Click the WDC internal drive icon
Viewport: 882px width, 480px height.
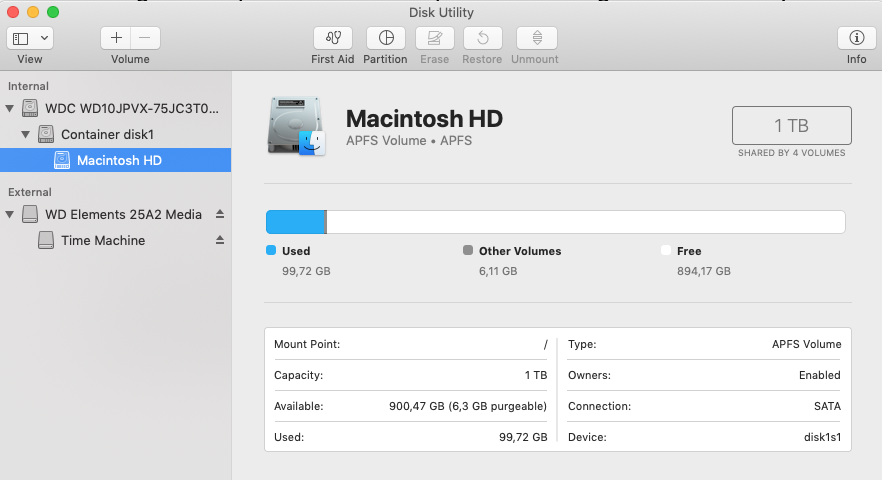coord(30,108)
